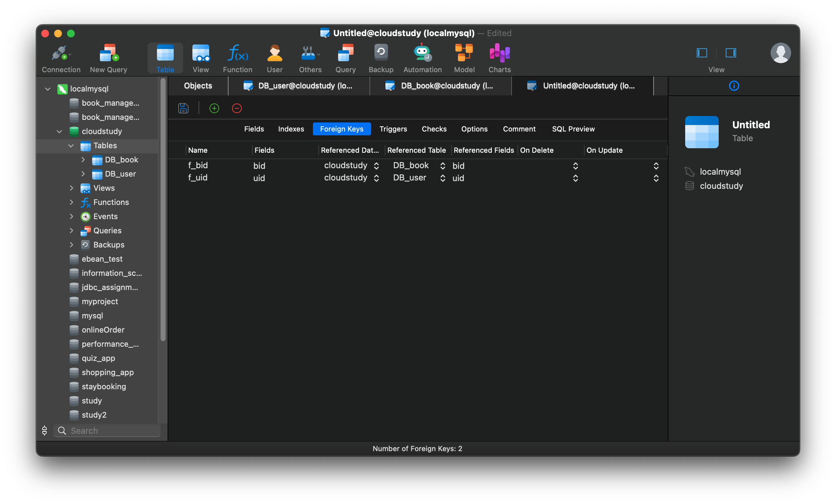The image size is (836, 504).
Task: Select the Table tool in the toolbar
Action: click(x=165, y=58)
